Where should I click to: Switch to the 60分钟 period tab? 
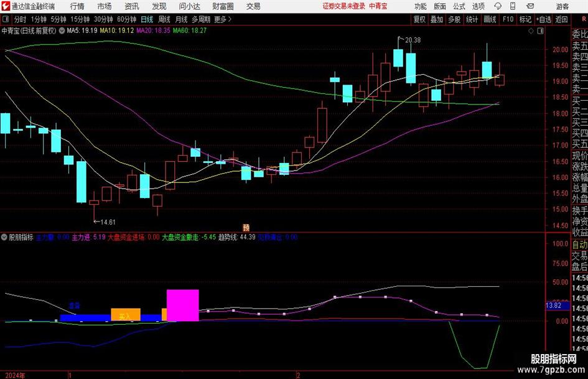point(126,19)
